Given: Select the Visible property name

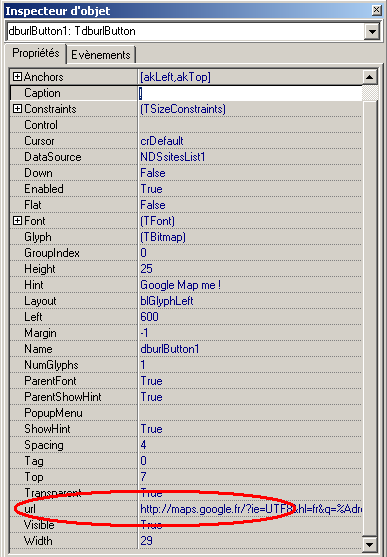Looking at the screenshot, I should 39,525.
